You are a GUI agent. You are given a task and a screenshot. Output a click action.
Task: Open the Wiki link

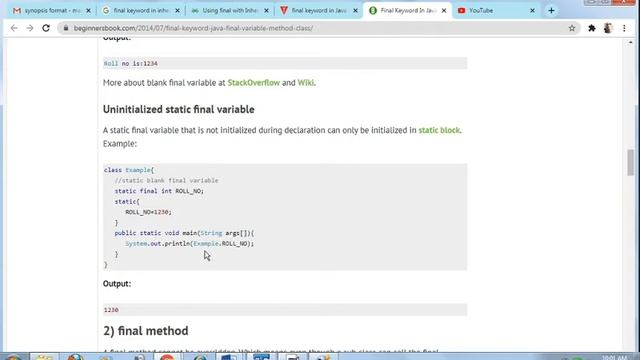click(x=306, y=82)
